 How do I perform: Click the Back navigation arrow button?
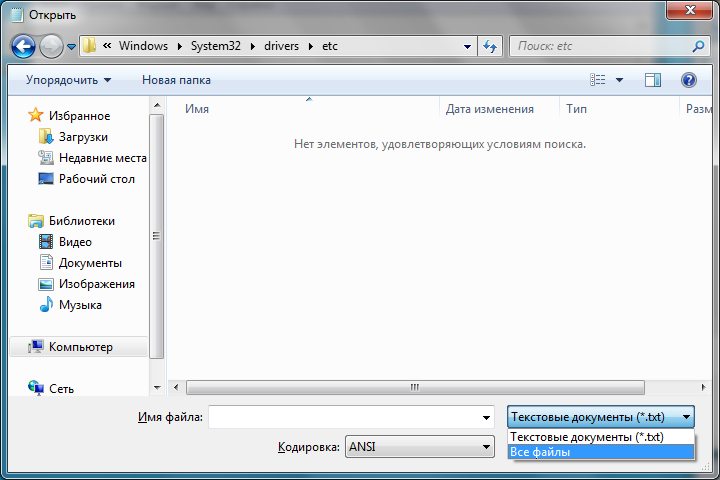point(24,46)
